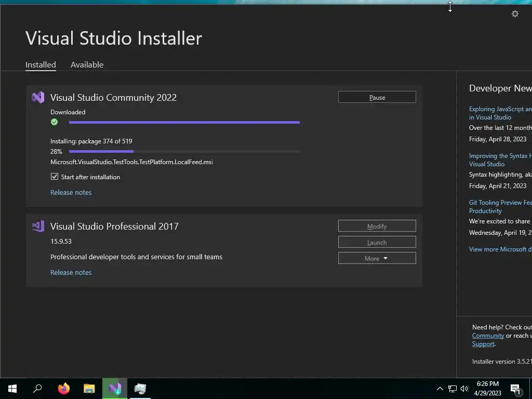Click the taskbar clock showing 6:26 PM
Image resolution: width=532 pixels, height=399 pixels.
coord(487,389)
